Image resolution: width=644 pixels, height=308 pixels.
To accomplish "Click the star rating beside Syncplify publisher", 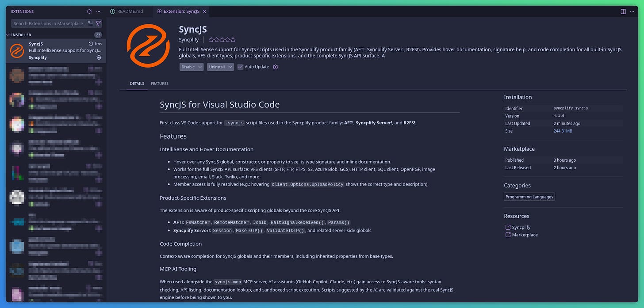I will 222,40.
